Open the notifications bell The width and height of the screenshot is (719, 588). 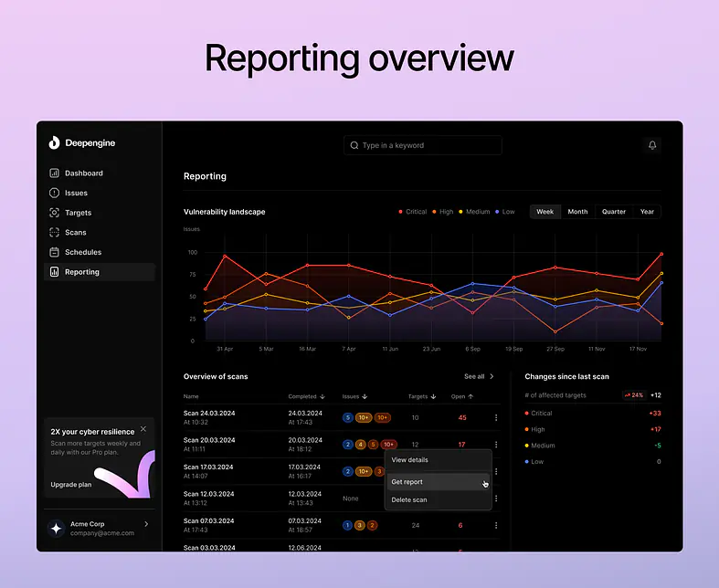652,145
